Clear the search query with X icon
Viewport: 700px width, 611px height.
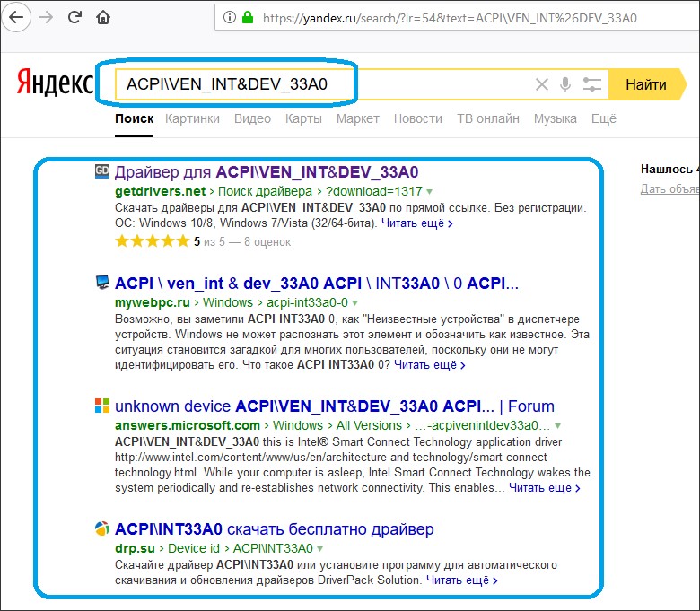click(541, 85)
